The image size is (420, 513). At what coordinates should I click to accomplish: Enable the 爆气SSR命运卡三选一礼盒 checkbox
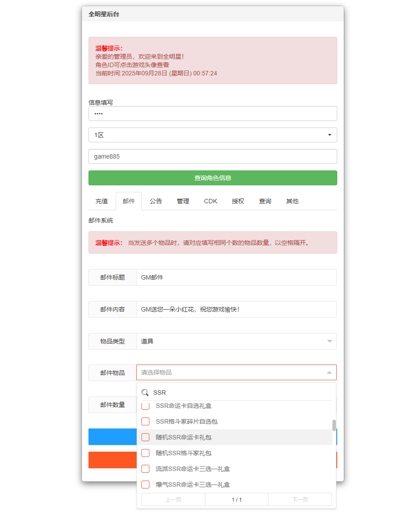coord(145,485)
